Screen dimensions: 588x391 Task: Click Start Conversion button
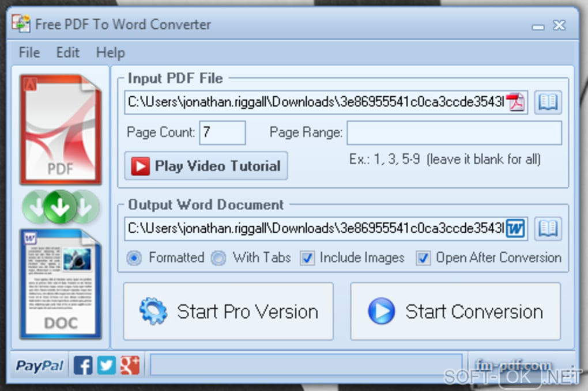coord(455,311)
